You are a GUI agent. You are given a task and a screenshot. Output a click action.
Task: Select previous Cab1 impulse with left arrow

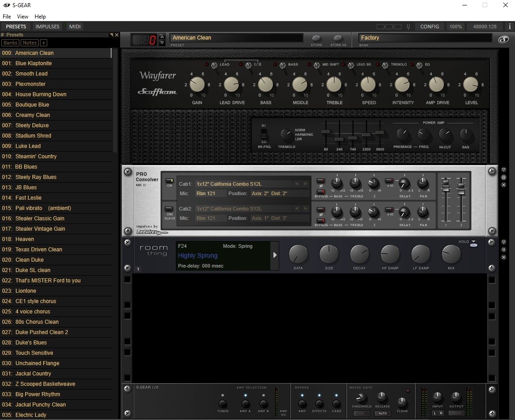[x=296, y=184]
